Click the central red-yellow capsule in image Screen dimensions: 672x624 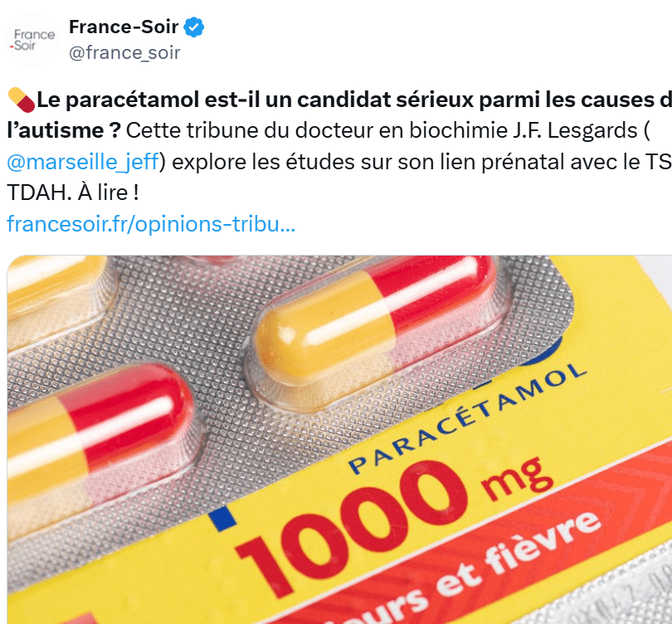click(375, 324)
